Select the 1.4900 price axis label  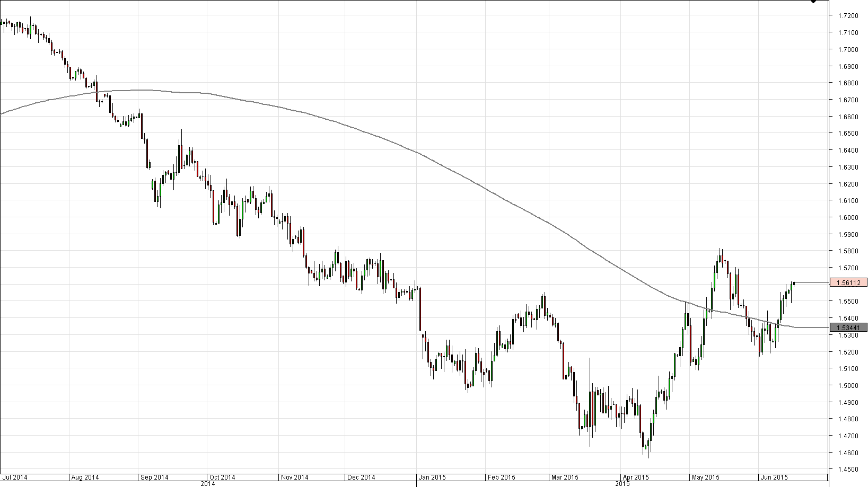pos(848,403)
